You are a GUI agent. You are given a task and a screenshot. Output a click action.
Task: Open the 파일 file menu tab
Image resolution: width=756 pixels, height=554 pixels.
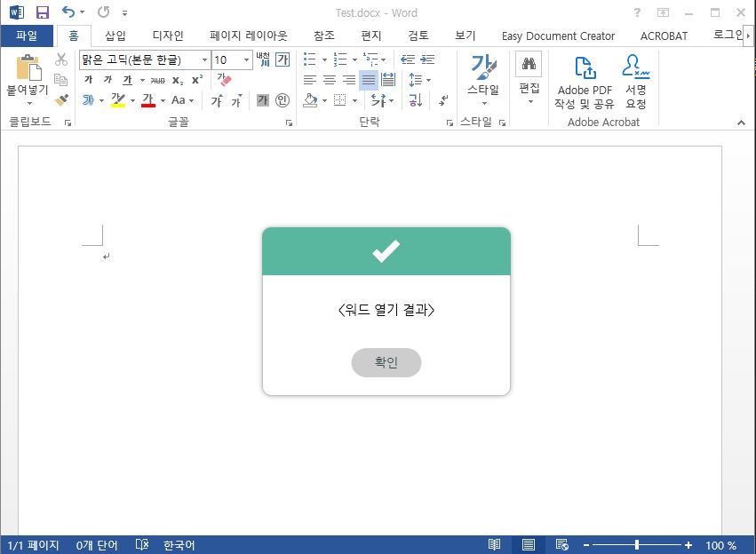(27, 36)
